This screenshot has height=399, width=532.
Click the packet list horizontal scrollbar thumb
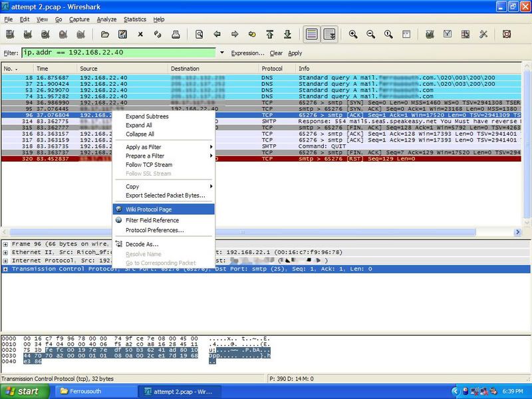[243, 232]
